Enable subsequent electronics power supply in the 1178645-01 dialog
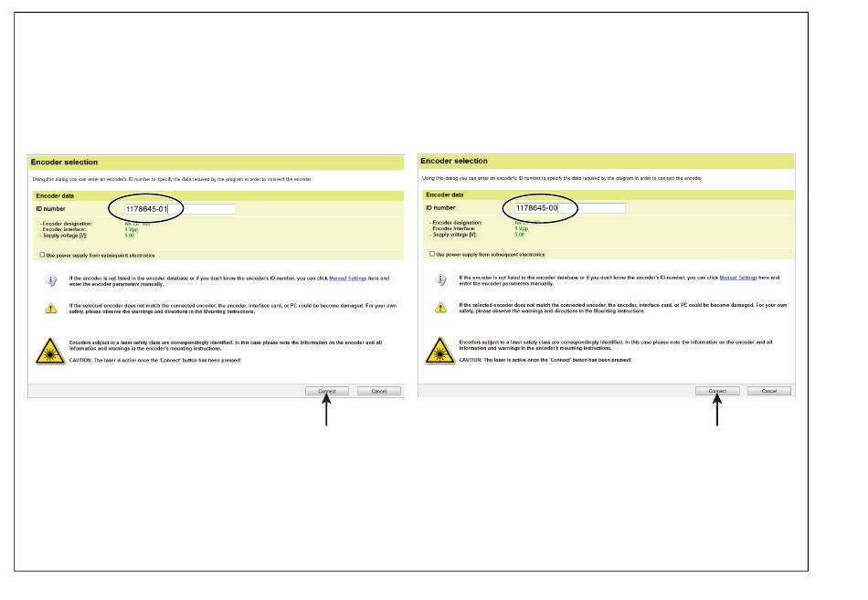 tap(42, 255)
